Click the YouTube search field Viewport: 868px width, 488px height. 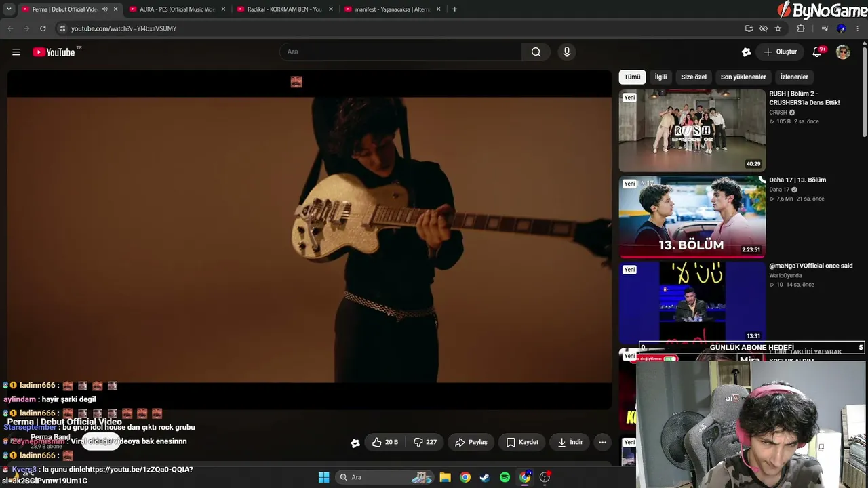(401, 52)
